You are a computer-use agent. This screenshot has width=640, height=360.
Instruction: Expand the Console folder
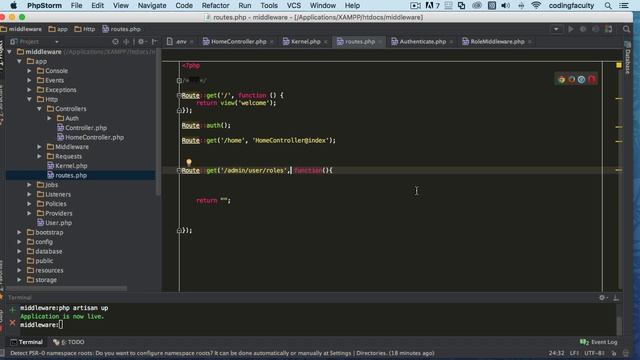tap(29, 71)
